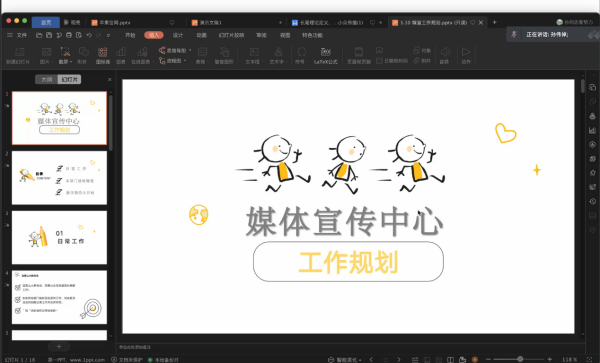The width and height of the screenshot is (600, 363).
Task: Insert a new slide with 新建幻灯片
Action: coord(19,55)
